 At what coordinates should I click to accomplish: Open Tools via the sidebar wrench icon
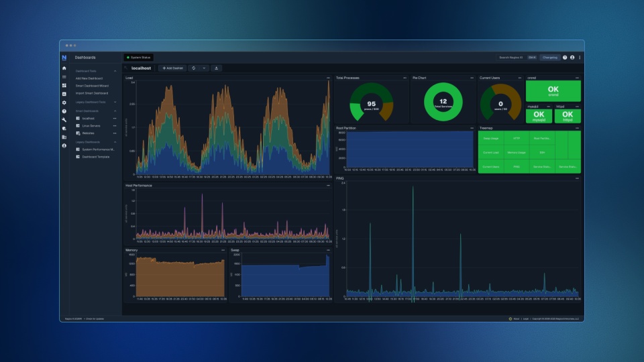click(x=64, y=120)
